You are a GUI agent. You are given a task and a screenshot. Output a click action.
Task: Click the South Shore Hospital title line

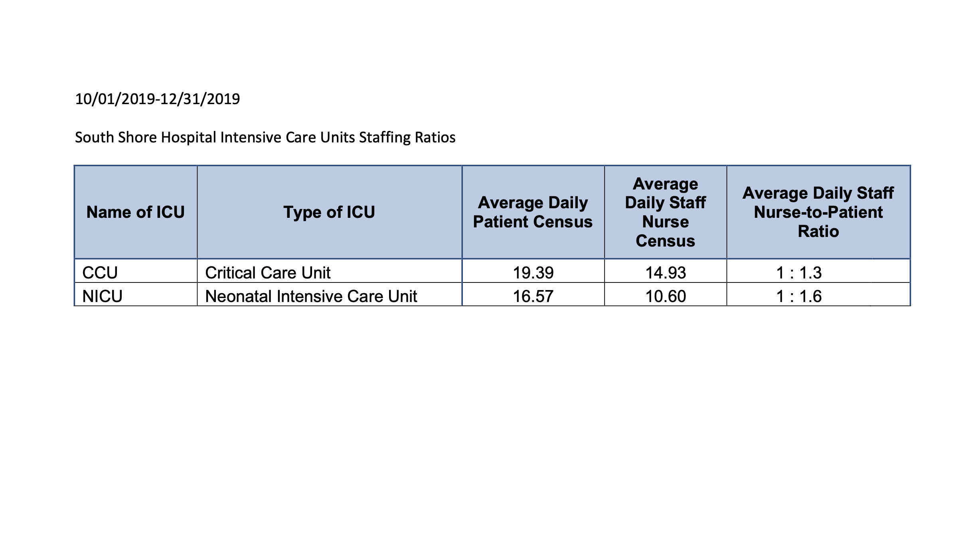point(265,137)
